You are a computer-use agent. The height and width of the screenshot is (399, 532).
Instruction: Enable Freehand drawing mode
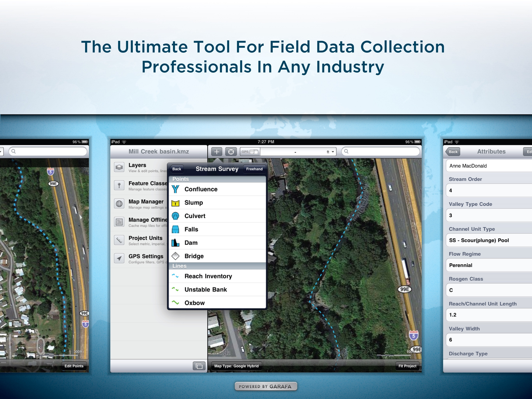pos(254,169)
